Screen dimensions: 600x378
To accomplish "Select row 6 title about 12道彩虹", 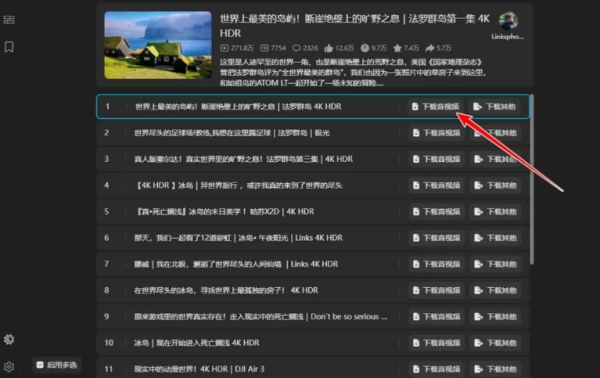I will click(238, 238).
